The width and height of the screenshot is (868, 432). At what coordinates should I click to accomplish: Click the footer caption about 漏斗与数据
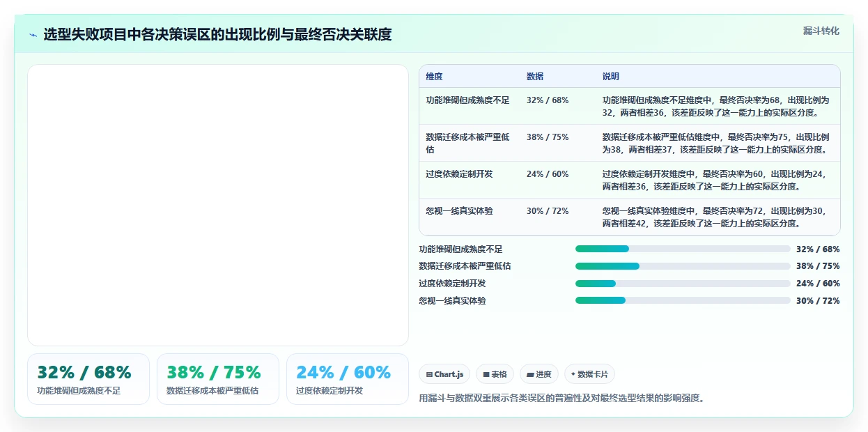click(561, 399)
